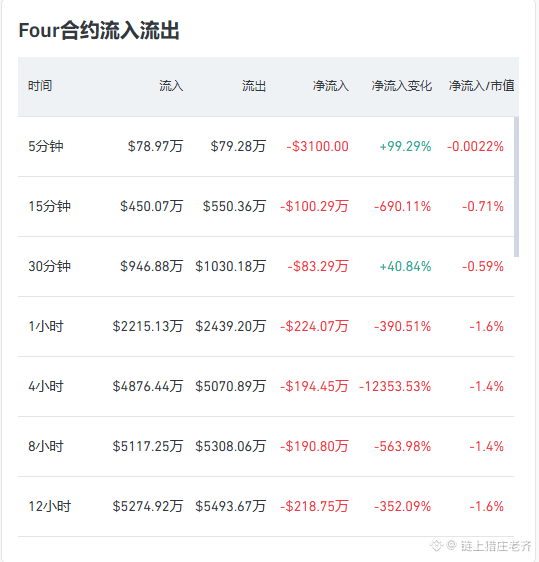Click the 时间 column header
The width and height of the screenshot is (539, 562).
40,86
